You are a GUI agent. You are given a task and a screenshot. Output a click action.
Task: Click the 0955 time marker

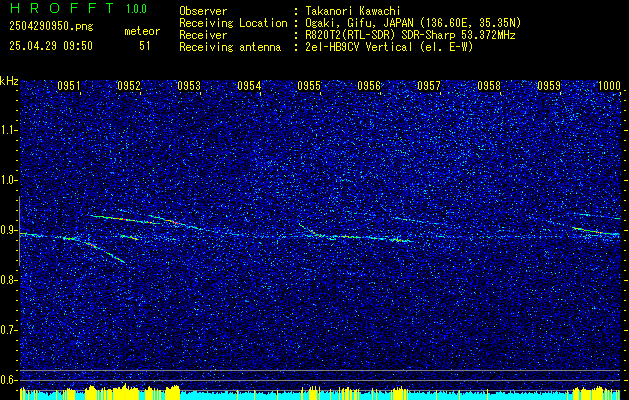pos(309,86)
